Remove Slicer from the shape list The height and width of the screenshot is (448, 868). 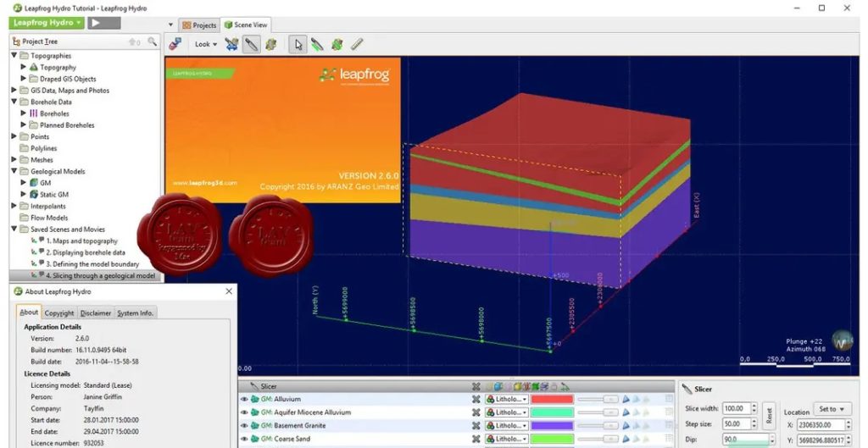[x=476, y=387]
